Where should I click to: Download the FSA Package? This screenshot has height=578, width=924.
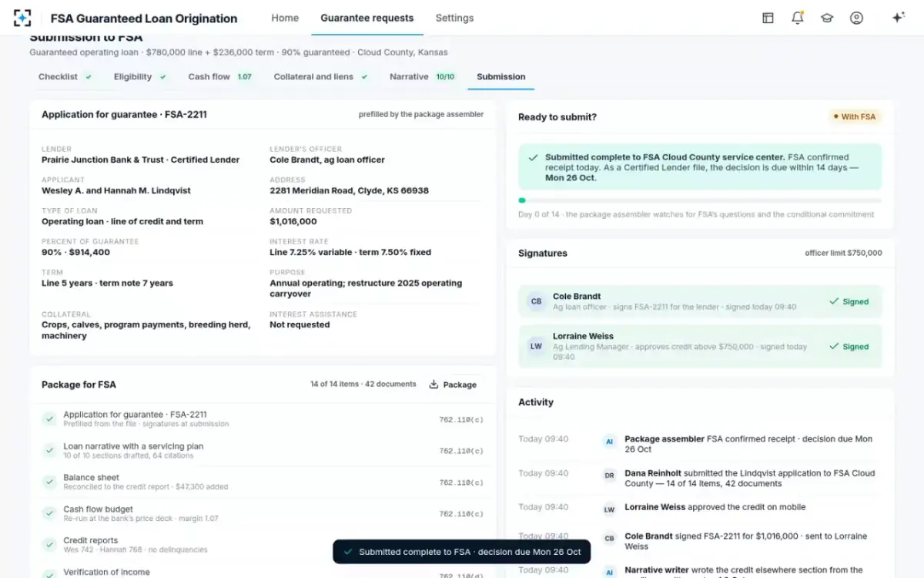(453, 385)
